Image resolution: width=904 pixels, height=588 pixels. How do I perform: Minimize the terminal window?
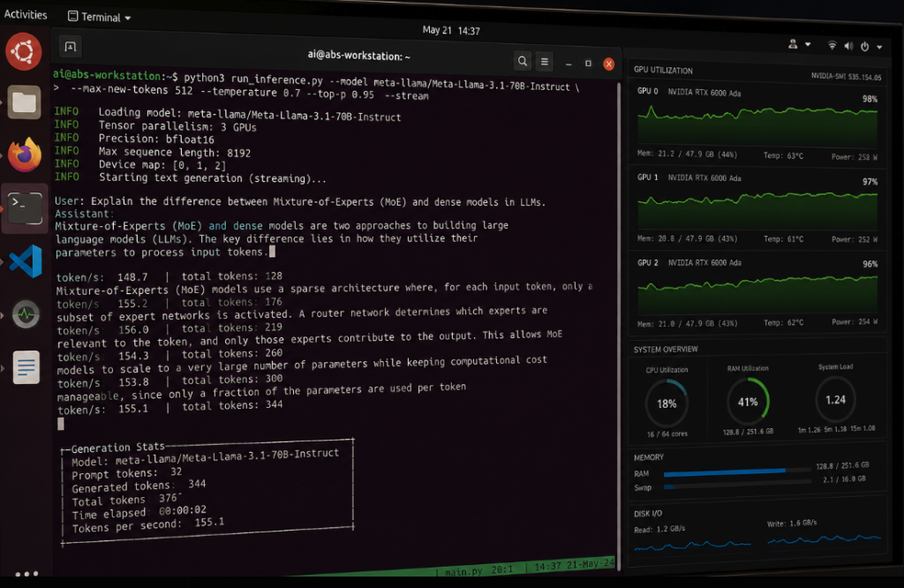pos(569,64)
